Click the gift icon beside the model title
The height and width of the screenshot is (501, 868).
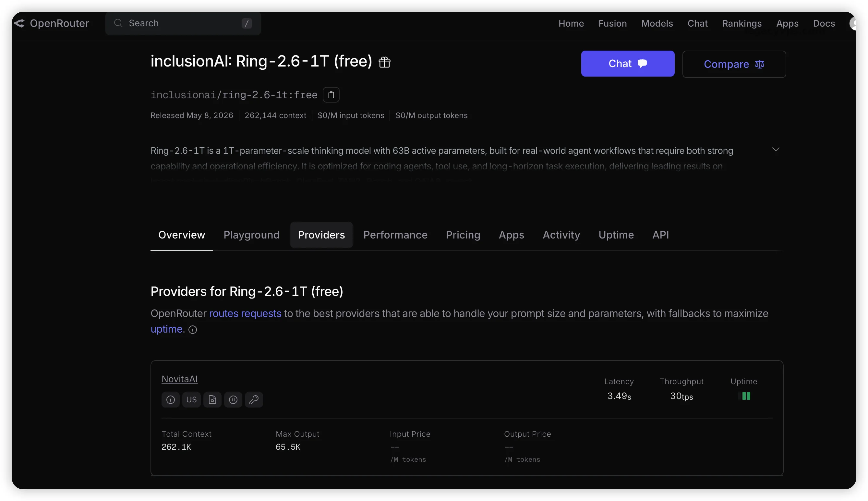384,62
